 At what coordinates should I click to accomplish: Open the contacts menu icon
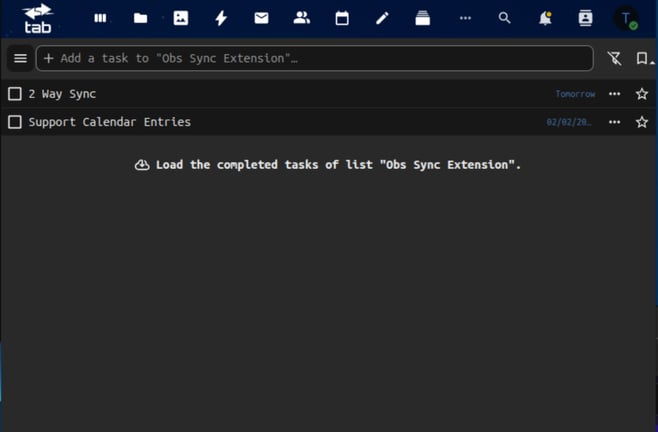(585, 18)
